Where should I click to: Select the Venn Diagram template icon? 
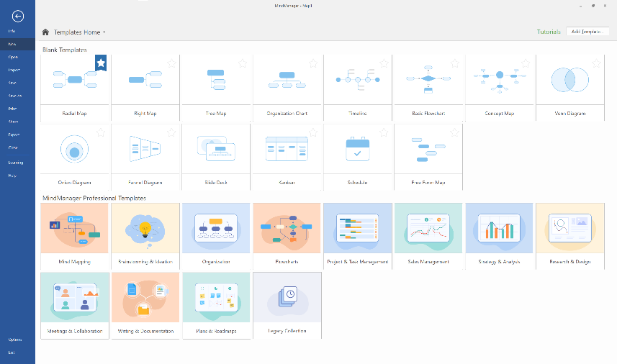tap(570, 79)
